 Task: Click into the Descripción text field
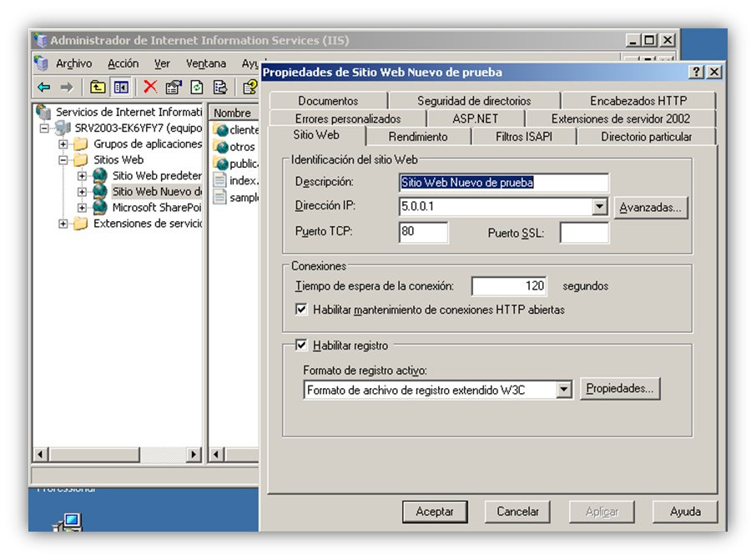[504, 182]
